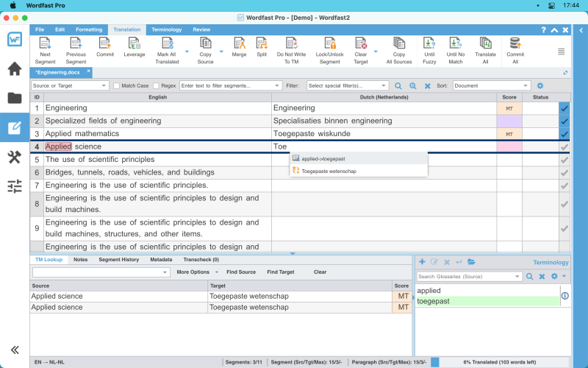
Task: Expand Mark All Translated dropdown arrow
Action: point(187,52)
